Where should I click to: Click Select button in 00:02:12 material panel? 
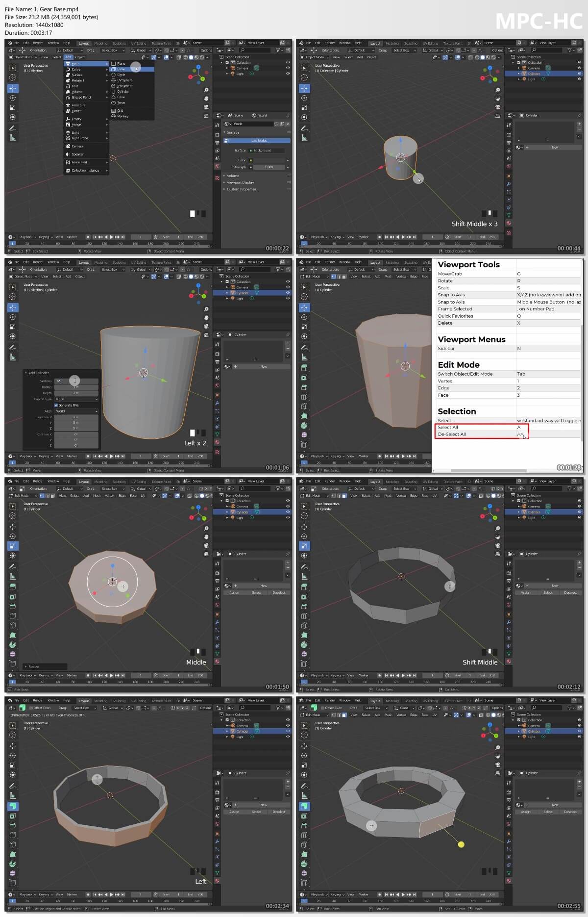point(548,593)
